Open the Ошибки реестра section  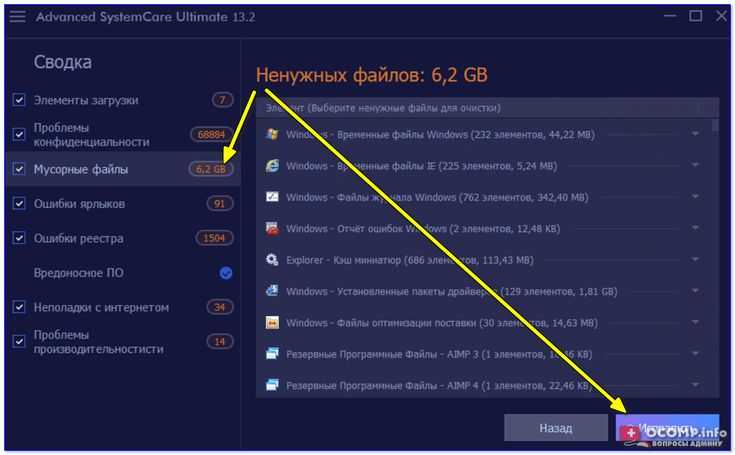click(79, 239)
